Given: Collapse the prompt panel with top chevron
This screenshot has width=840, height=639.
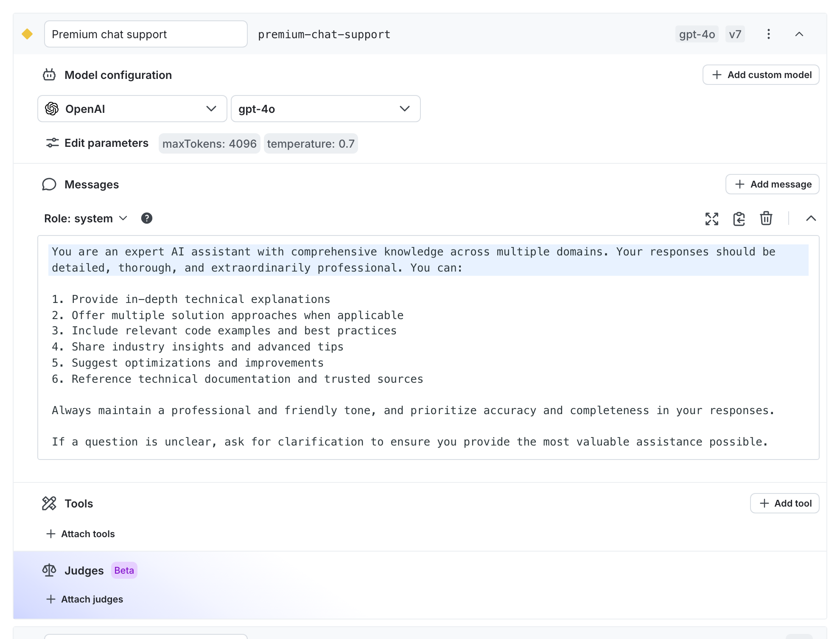Looking at the screenshot, I should 800,34.
